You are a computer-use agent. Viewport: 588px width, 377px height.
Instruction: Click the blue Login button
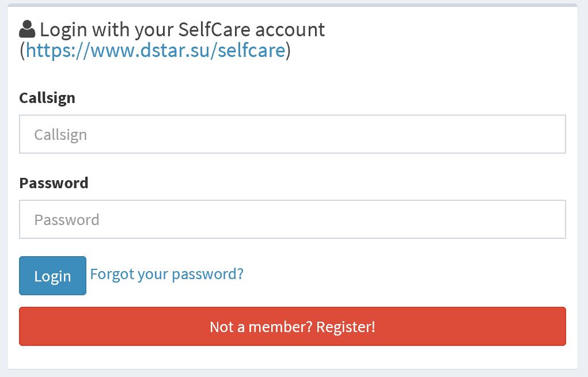click(x=52, y=276)
